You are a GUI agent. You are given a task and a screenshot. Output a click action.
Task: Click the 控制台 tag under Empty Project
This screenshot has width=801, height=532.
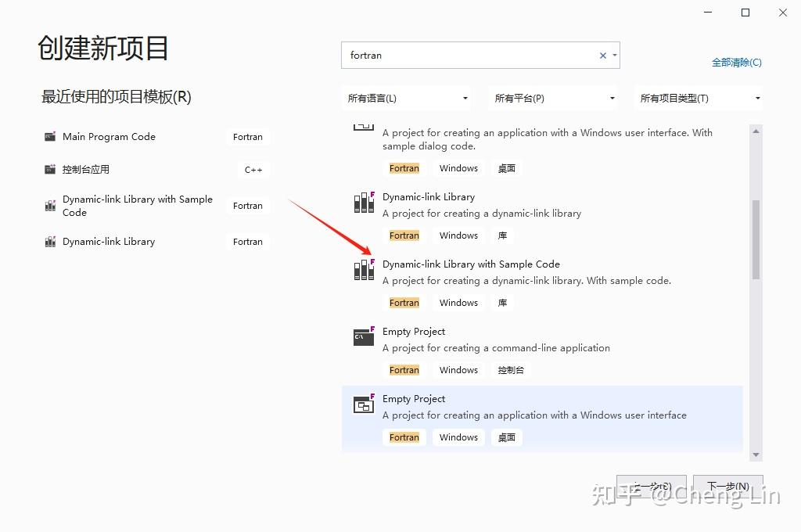click(511, 370)
